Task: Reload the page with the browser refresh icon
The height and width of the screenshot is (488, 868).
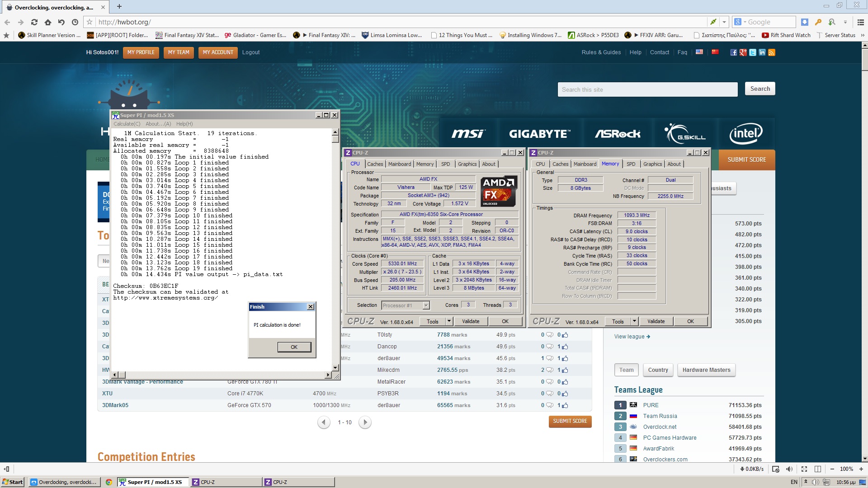Action: pos(34,22)
